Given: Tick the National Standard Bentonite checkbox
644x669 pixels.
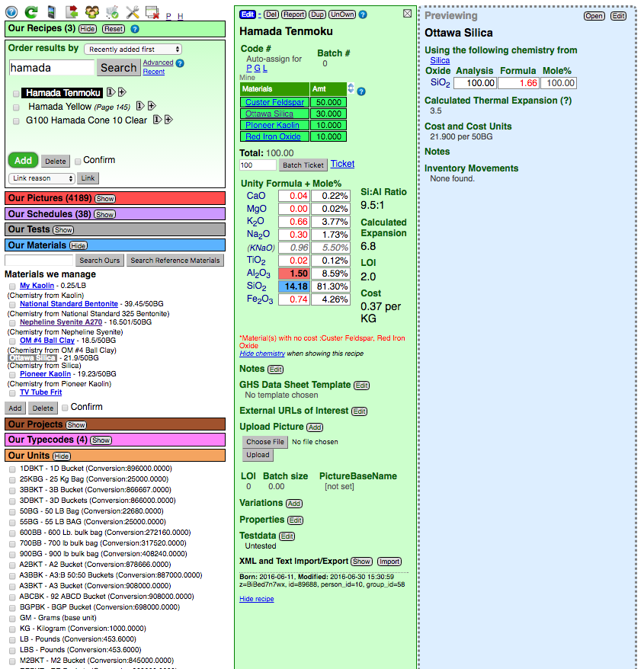Looking at the screenshot, I should (x=12, y=305).
